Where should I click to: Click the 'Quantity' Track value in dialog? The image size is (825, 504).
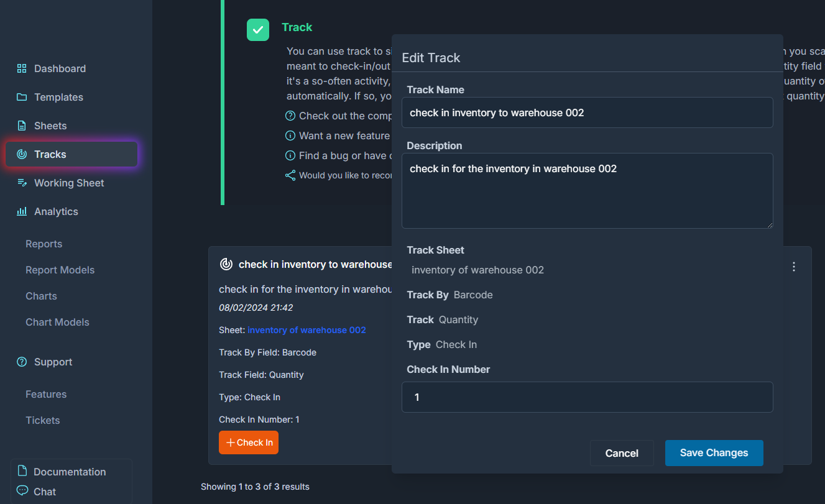coord(458,319)
